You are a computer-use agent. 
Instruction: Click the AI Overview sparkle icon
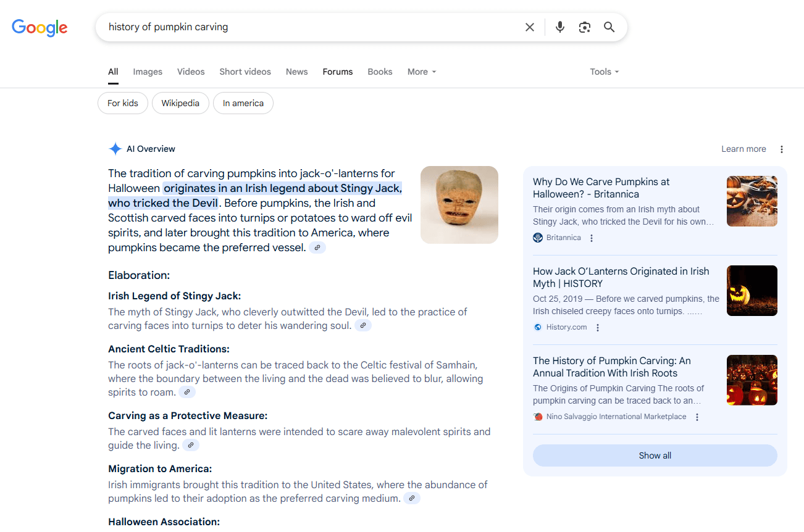[x=115, y=149]
